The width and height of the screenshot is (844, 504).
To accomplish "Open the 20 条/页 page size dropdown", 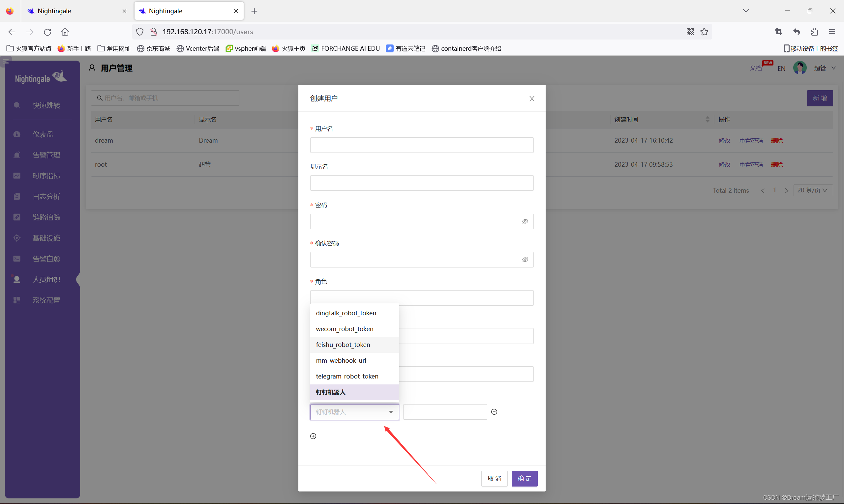I will [813, 190].
